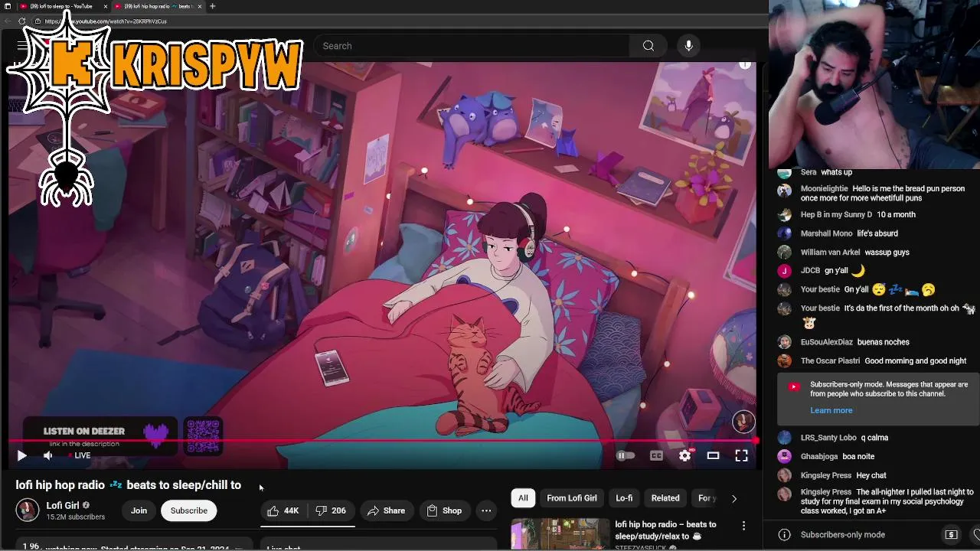The height and width of the screenshot is (551, 980).
Task: Click LRS_Santy Lobo chat avatar
Action: click(x=784, y=438)
